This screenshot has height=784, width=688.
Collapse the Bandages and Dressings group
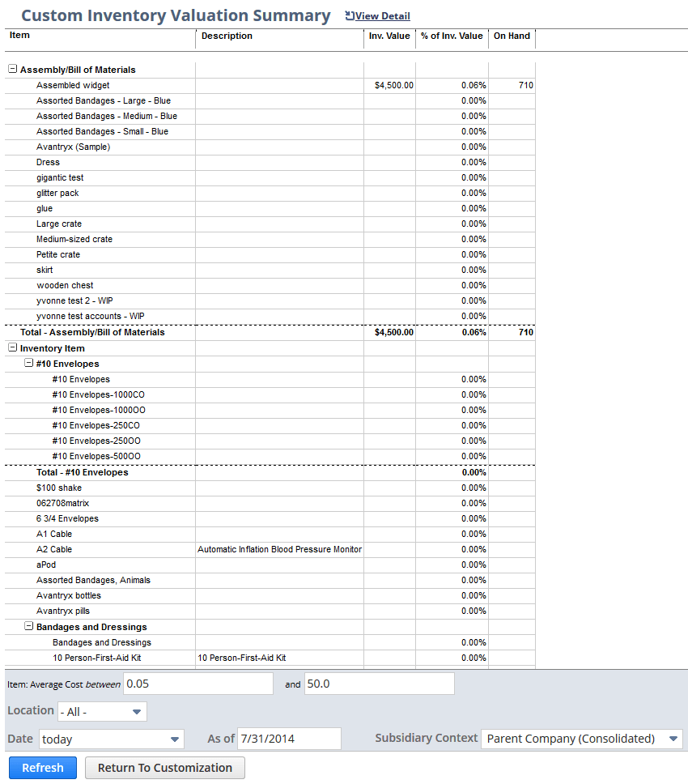[x=29, y=627]
